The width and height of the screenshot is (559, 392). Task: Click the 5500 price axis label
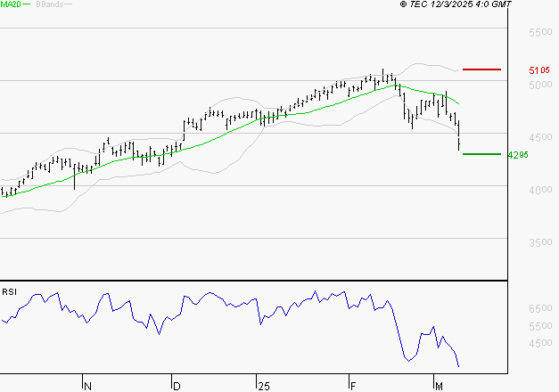540,32
